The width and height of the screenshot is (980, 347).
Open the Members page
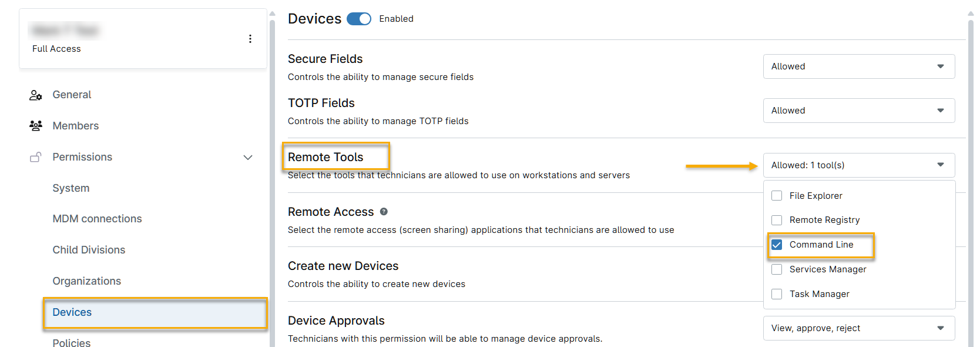click(76, 126)
